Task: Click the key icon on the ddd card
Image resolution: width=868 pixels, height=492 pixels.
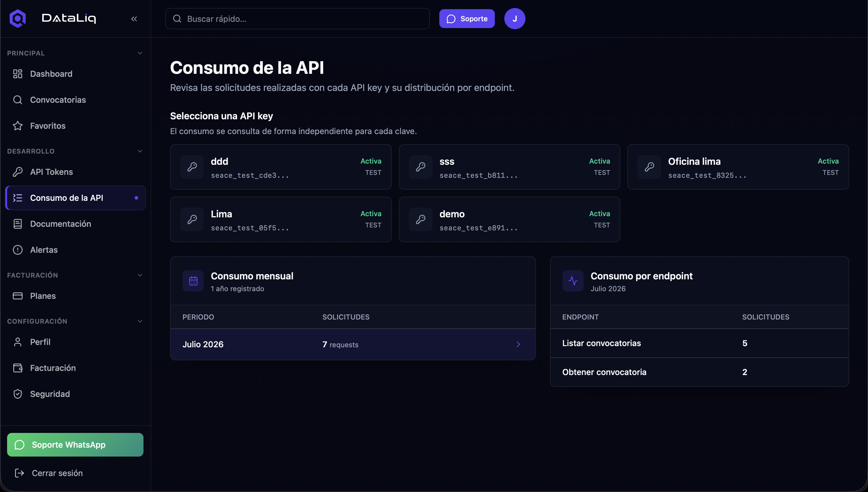Action: click(x=192, y=167)
